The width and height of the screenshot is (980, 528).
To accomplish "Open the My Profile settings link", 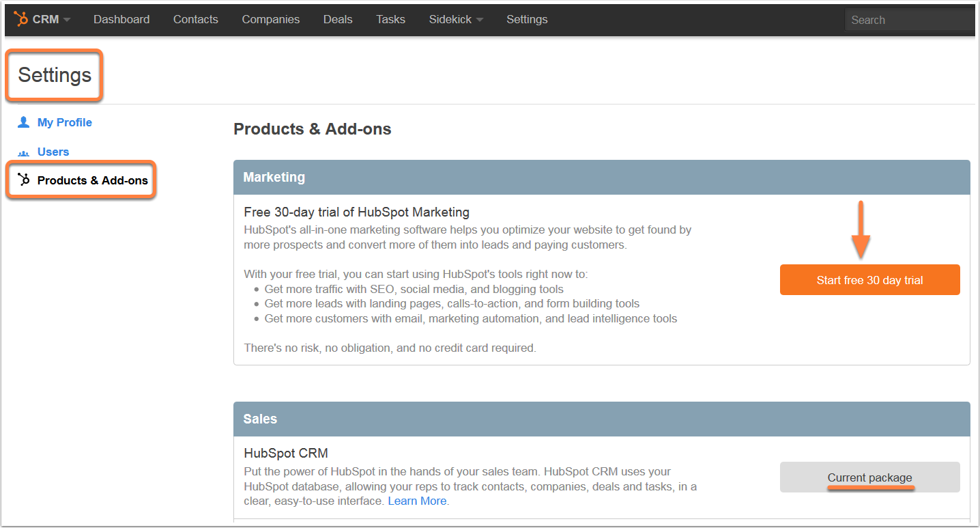I will point(65,122).
